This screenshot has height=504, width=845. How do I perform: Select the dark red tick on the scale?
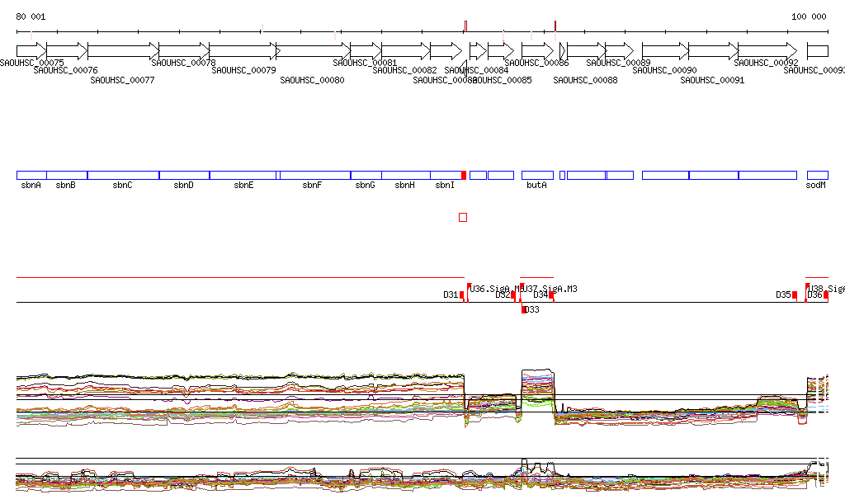click(x=555, y=26)
